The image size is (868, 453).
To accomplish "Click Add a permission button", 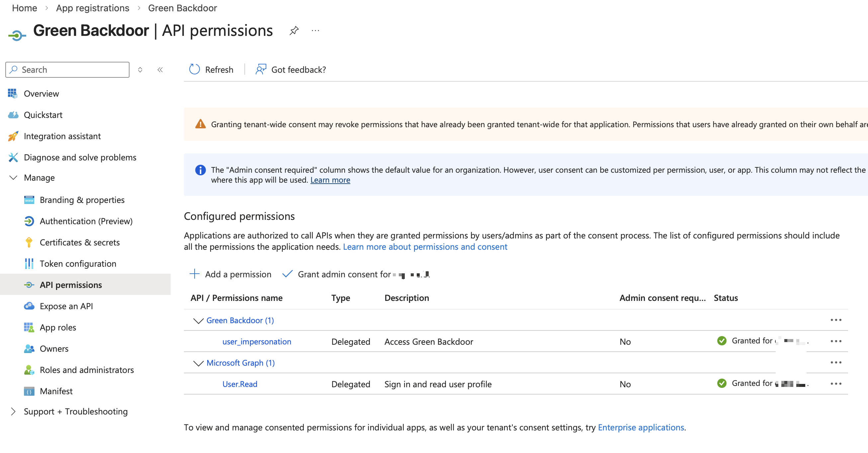I will [x=230, y=274].
